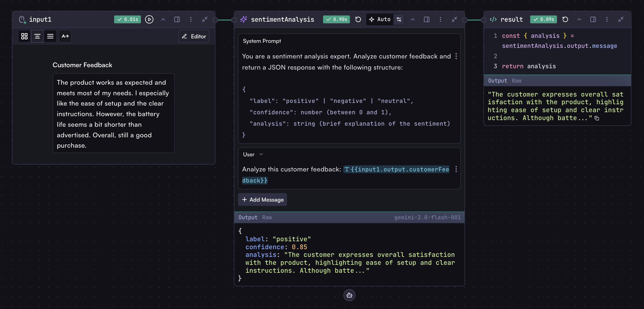Rerun the result node
The image size is (644, 309).
click(x=565, y=19)
